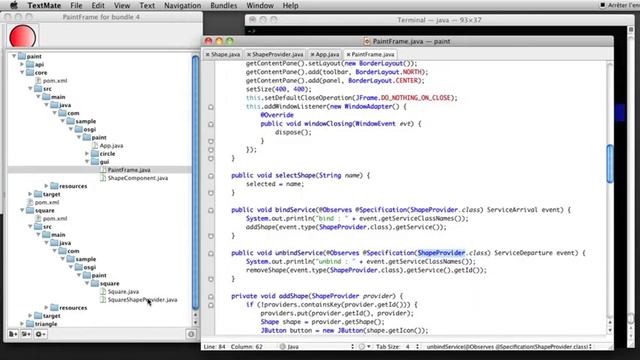The image size is (640, 360).
Task: Click "Line: 84" in status bar
Action: tap(214, 347)
